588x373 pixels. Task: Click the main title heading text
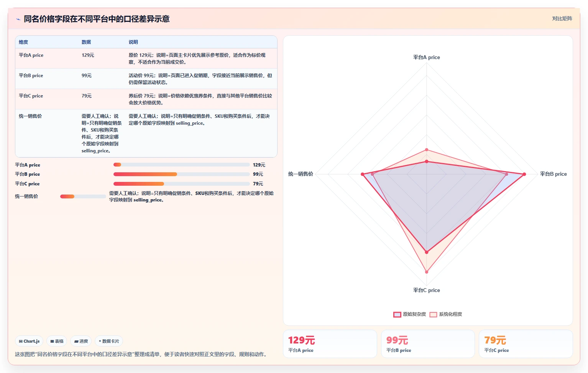pos(97,19)
